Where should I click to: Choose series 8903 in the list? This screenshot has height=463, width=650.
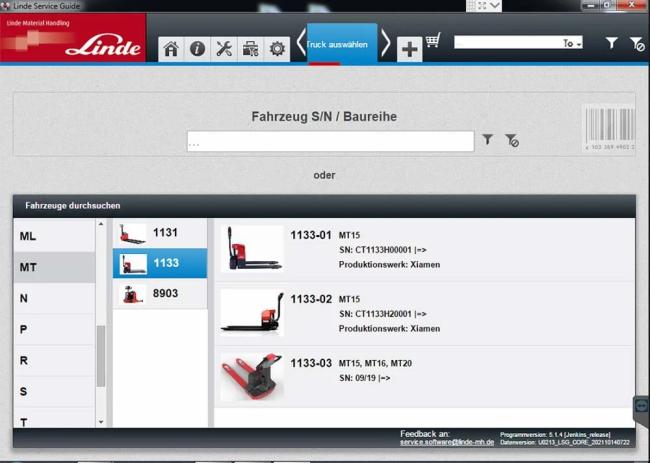160,293
